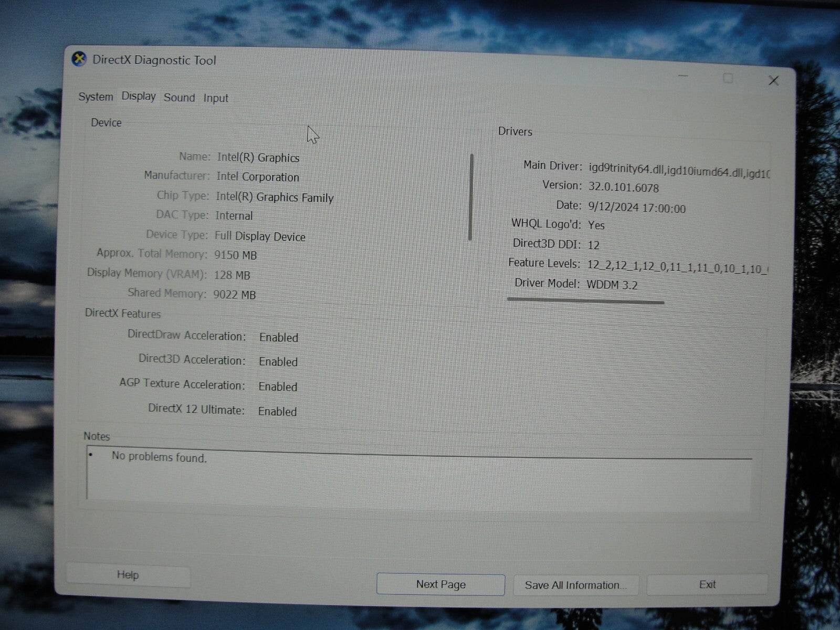
Task: Select the No problems found note text
Action: tap(157, 457)
